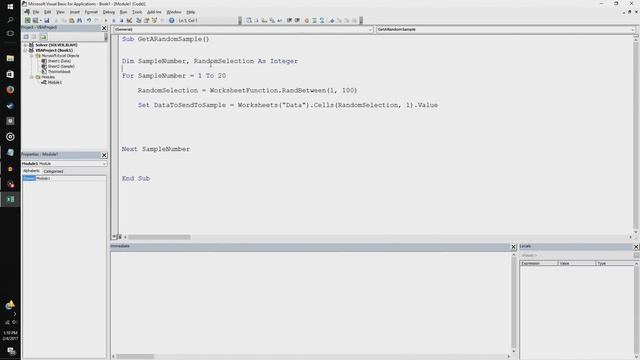Toggle Folders icon in Project panel
640x360 pixels.
click(43, 36)
